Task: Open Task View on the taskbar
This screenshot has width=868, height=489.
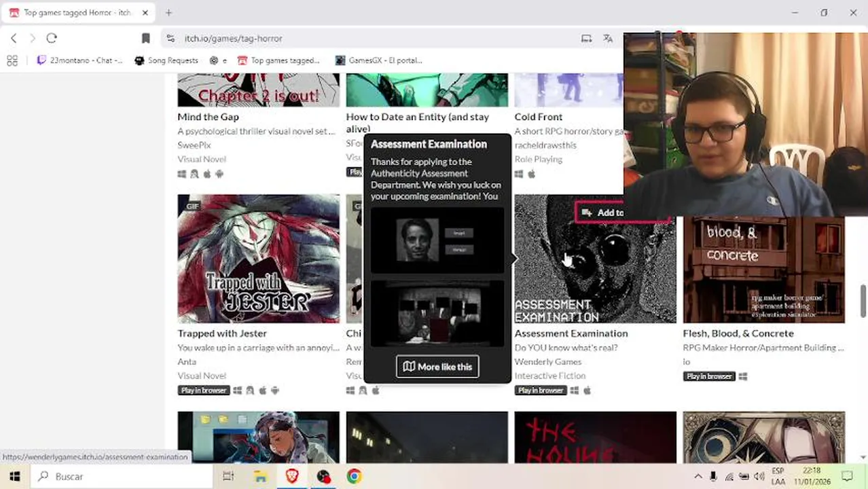Action: 228,476
